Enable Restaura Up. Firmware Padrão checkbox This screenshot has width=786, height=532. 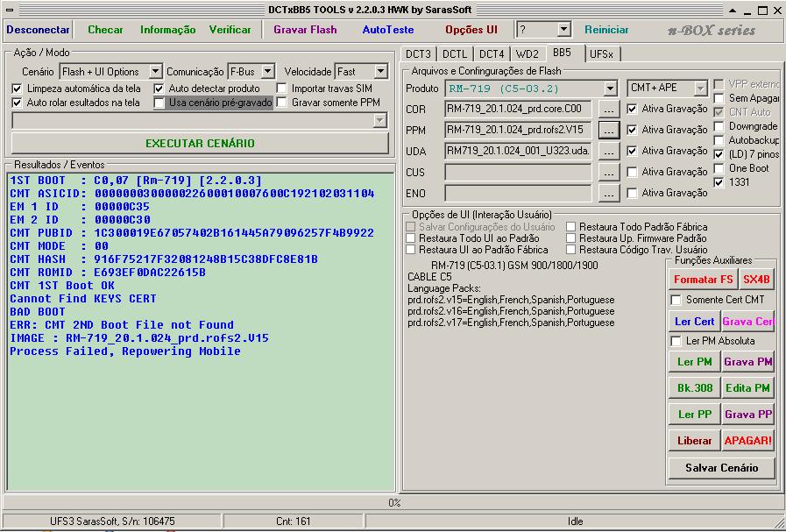[570, 238]
